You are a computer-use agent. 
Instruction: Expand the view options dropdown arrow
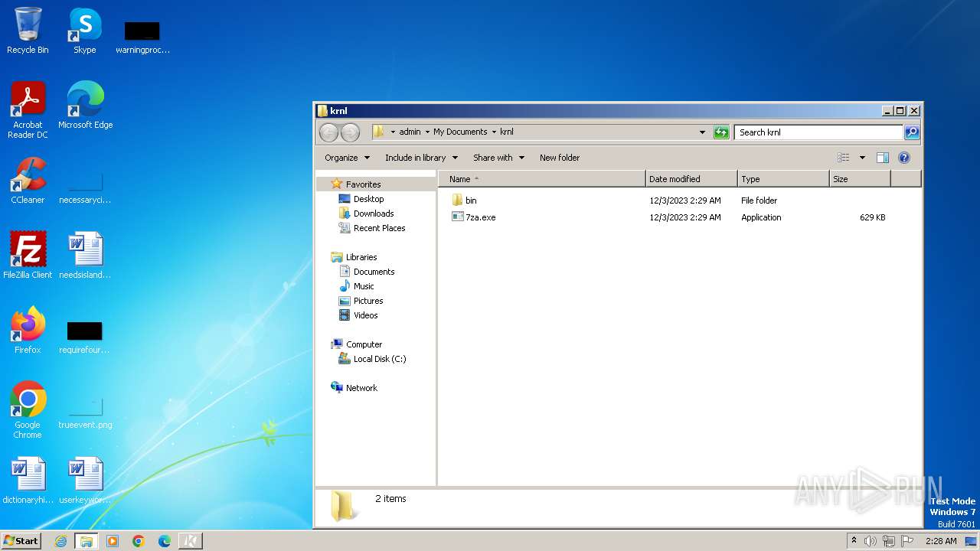point(862,158)
